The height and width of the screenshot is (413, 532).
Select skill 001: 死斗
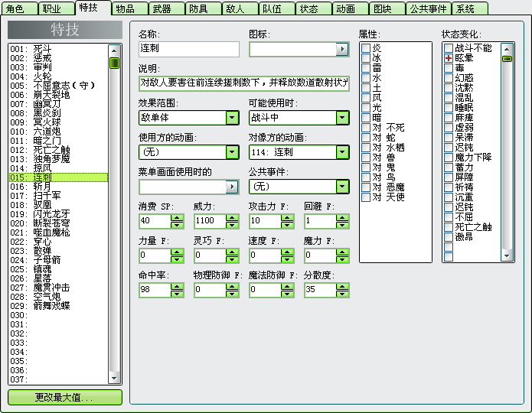pyautogui.click(x=58, y=49)
